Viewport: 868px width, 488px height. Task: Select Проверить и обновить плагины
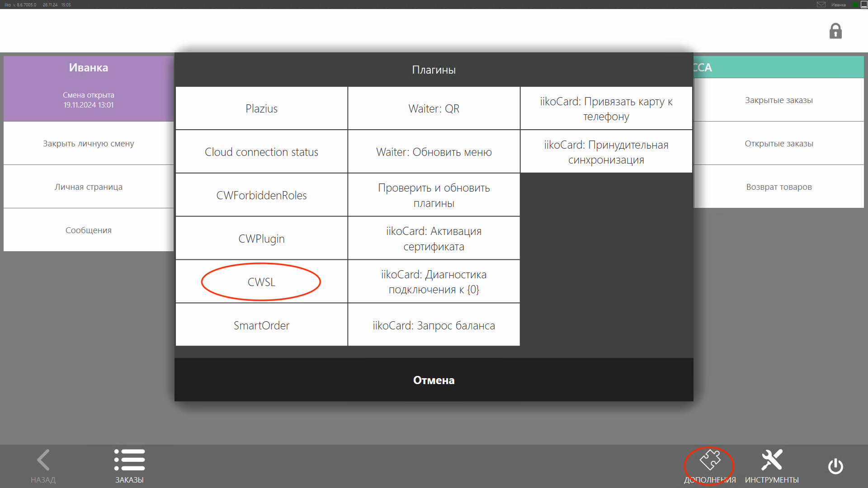[434, 195]
